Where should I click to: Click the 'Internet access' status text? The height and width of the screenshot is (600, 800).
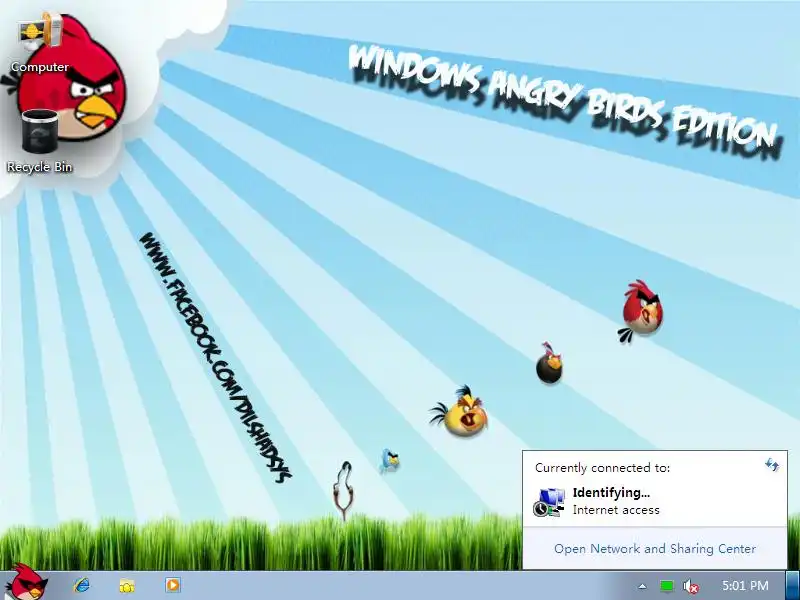point(616,510)
